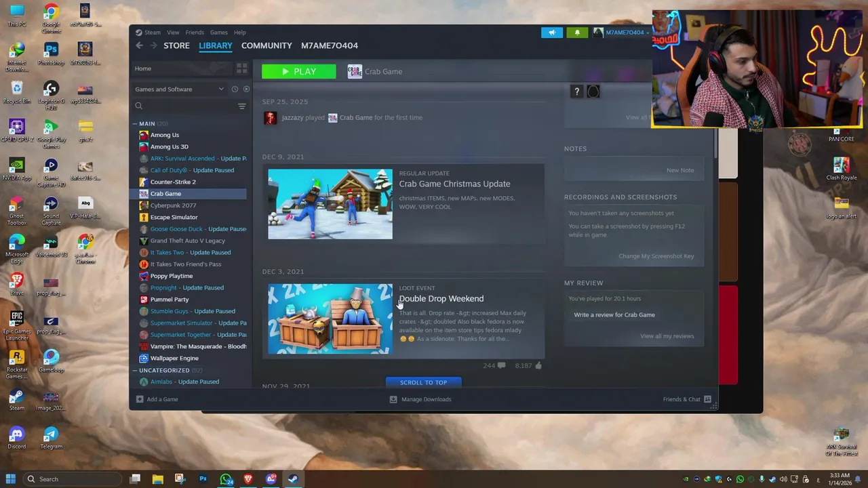Open Epic Games Launcher desktop icon
This screenshot has height=488, width=868.
[17, 325]
